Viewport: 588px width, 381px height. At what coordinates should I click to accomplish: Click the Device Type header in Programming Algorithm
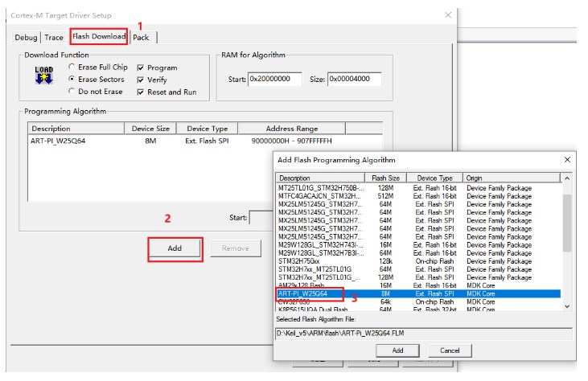pyautogui.click(x=208, y=129)
